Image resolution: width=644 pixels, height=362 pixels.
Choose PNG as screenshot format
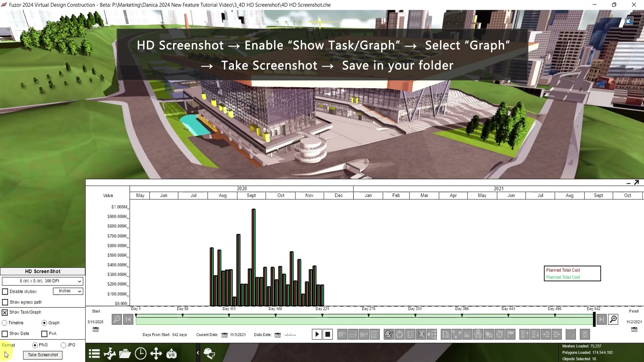(x=35, y=345)
